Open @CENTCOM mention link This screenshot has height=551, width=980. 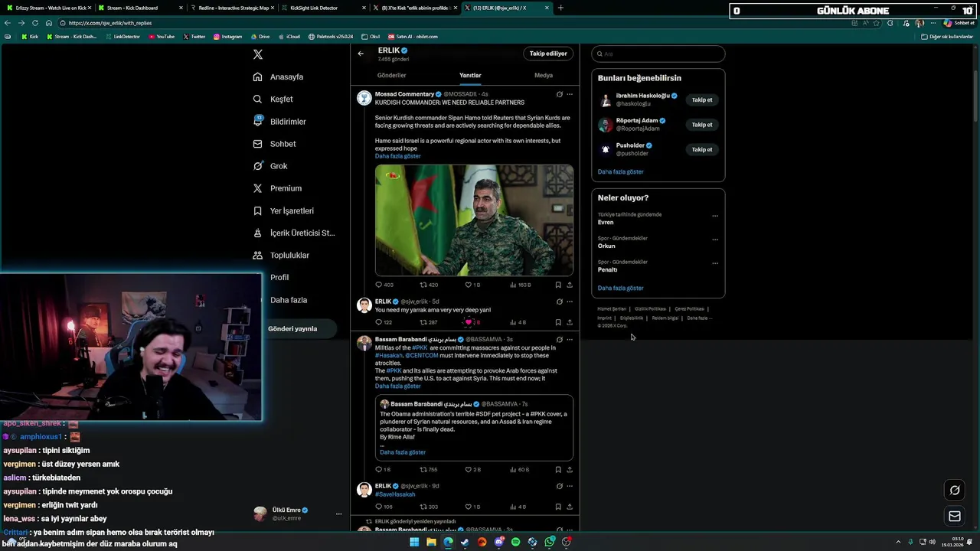(x=421, y=356)
